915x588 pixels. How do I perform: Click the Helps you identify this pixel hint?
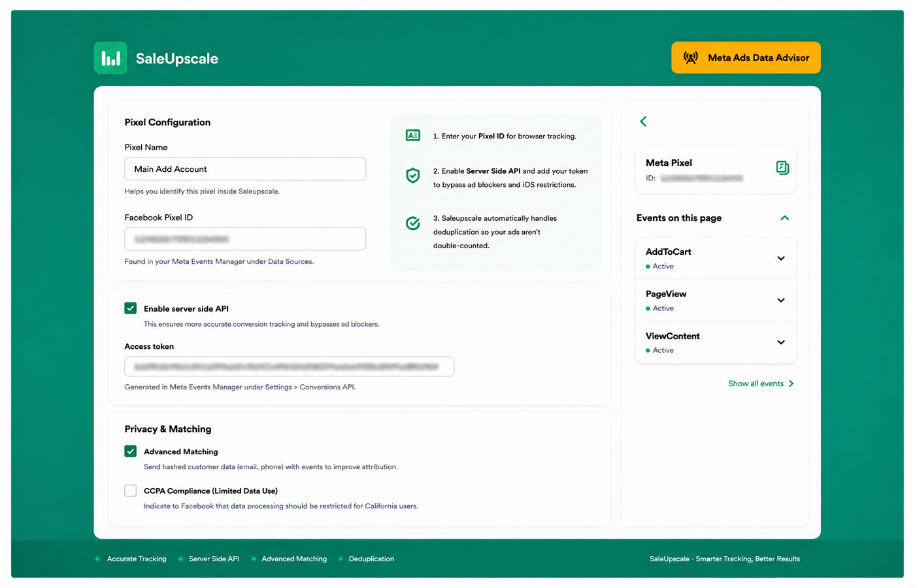pos(202,191)
